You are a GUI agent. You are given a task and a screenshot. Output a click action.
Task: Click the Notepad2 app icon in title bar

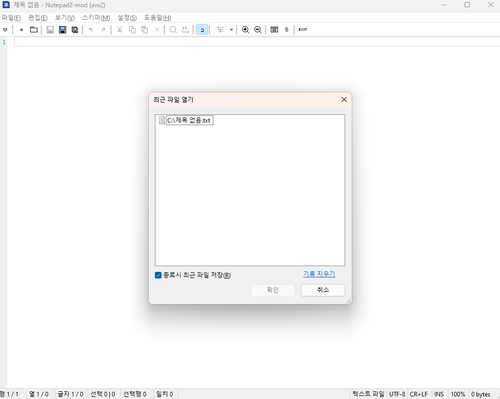tap(6, 5)
